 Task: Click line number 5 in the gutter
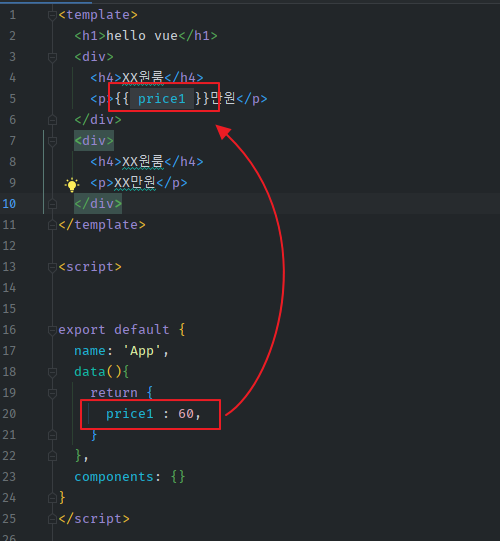pyautogui.click(x=12, y=99)
